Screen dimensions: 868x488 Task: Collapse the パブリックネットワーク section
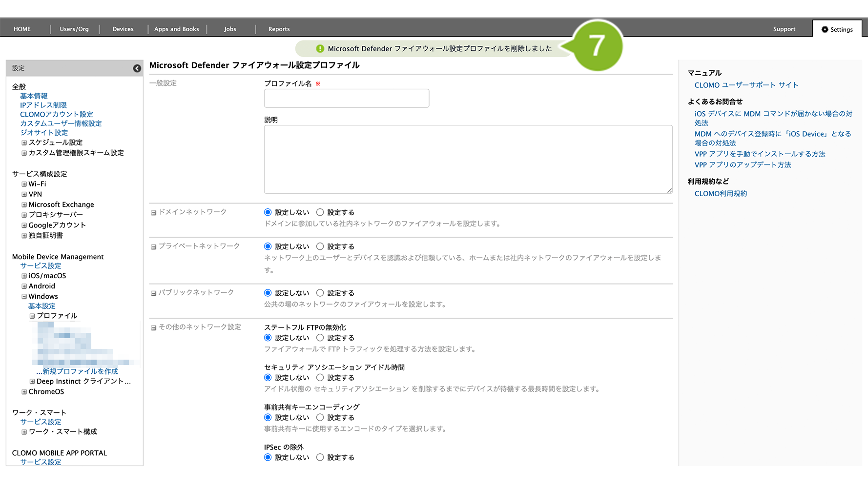click(153, 293)
